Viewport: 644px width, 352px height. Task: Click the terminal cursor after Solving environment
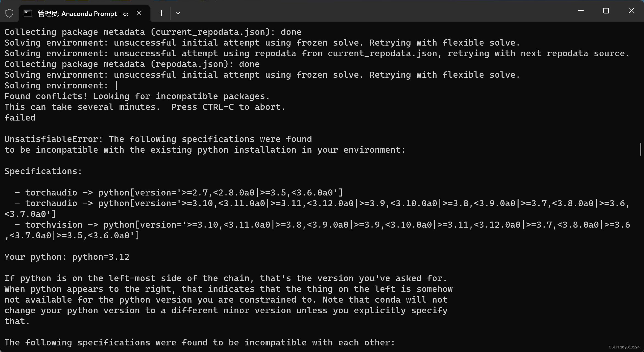click(x=116, y=85)
